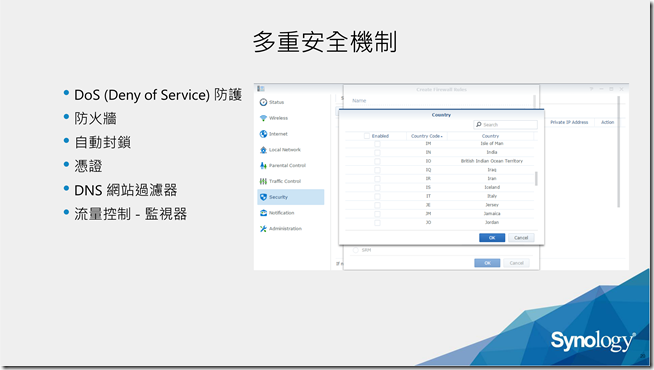This screenshot has width=654, height=370.
Task: Click the Action column header
Action: pyautogui.click(x=607, y=122)
